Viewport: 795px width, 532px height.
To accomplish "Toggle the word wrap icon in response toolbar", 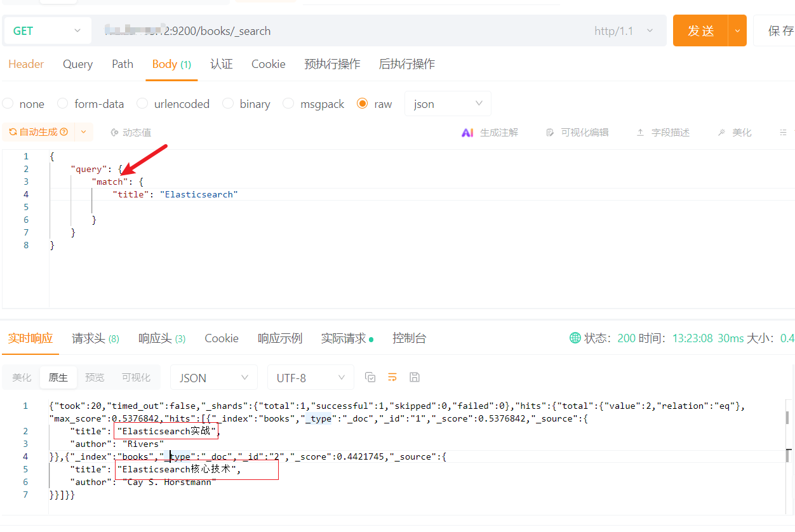I will tap(392, 377).
